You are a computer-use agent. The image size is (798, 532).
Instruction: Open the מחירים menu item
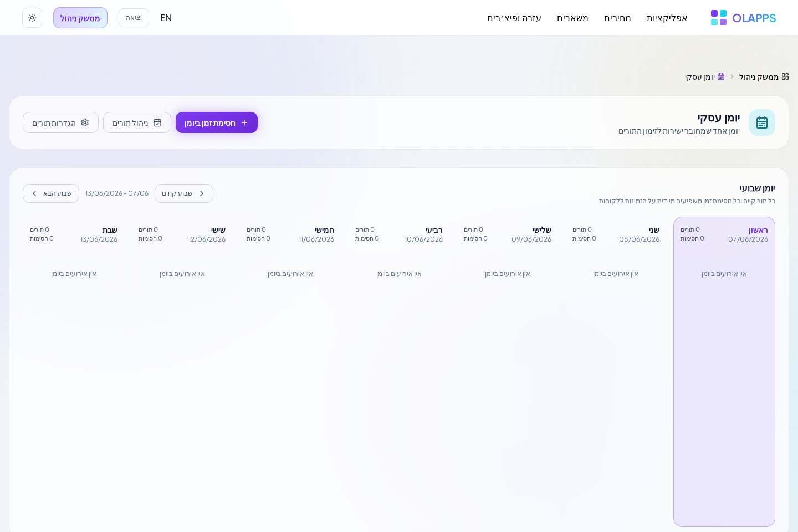[617, 18]
